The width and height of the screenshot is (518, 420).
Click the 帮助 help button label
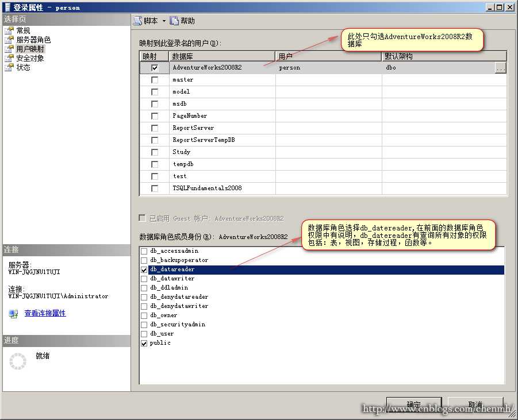187,21
